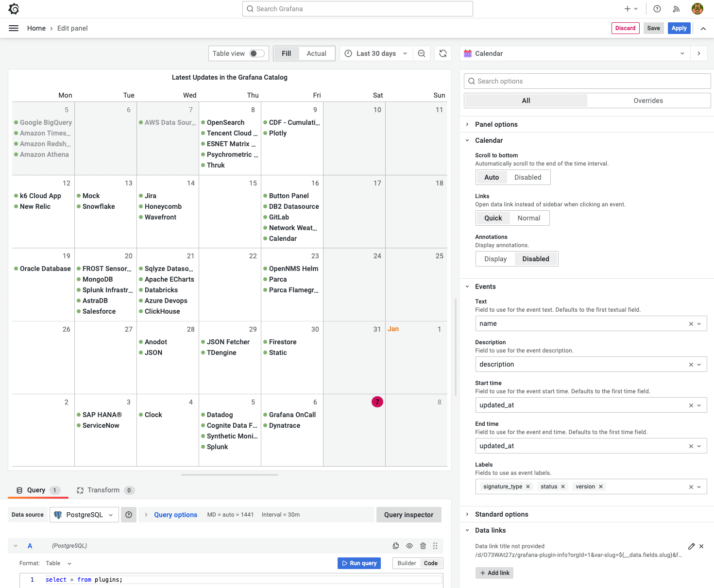Viewport: 714px width, 588px height.
Task: Add a new data link
Action: coord(494,573)
